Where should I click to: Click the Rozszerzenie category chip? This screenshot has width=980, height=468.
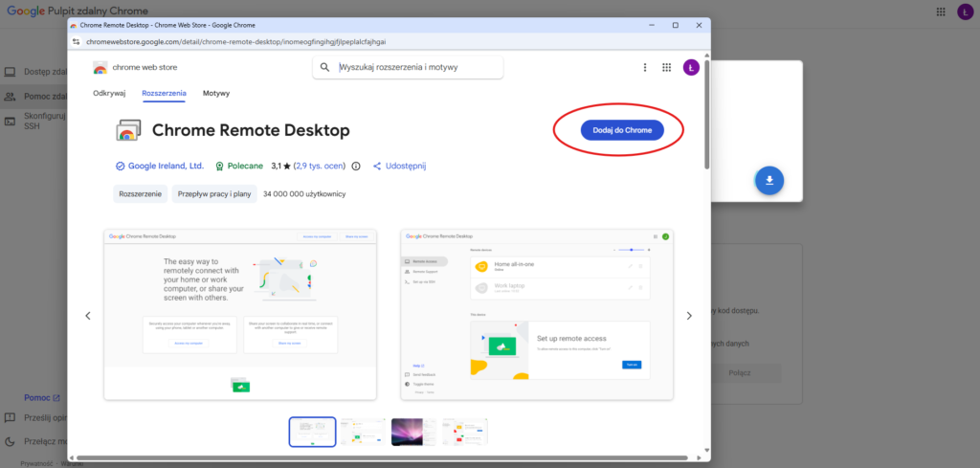pos(141,194)
